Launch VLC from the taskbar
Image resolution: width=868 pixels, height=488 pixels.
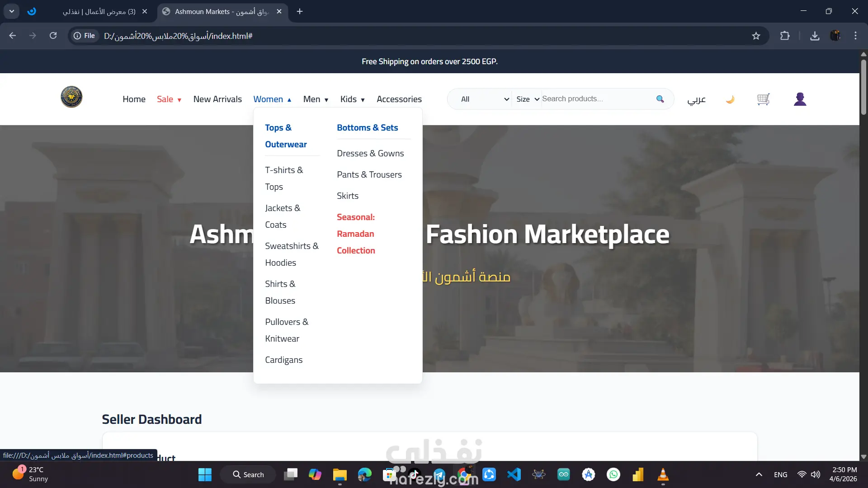pyautogui.click(x=663, y=474)
